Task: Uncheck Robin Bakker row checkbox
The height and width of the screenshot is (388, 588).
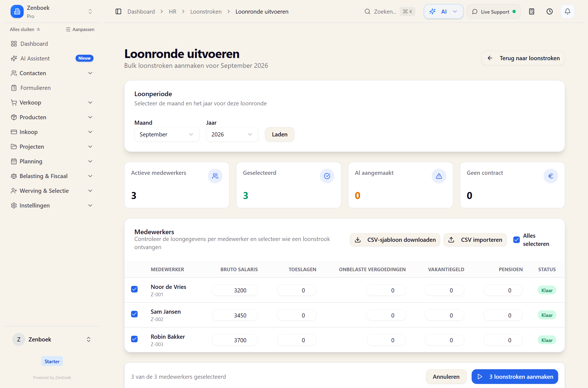Action: click(x=134, y=339)
